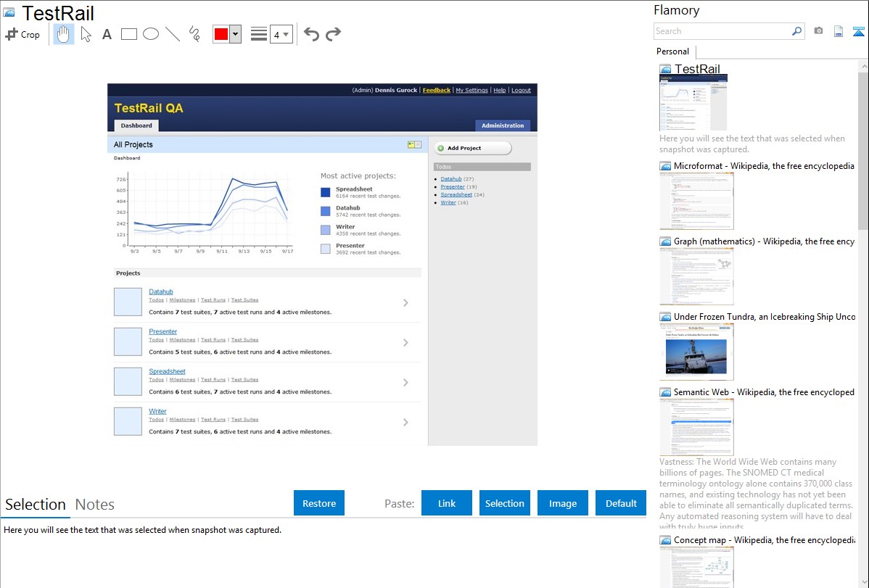Click the paste Link button
Image resolution: width=869 pixels, height=588 pixels.
(x=447, y=503)
